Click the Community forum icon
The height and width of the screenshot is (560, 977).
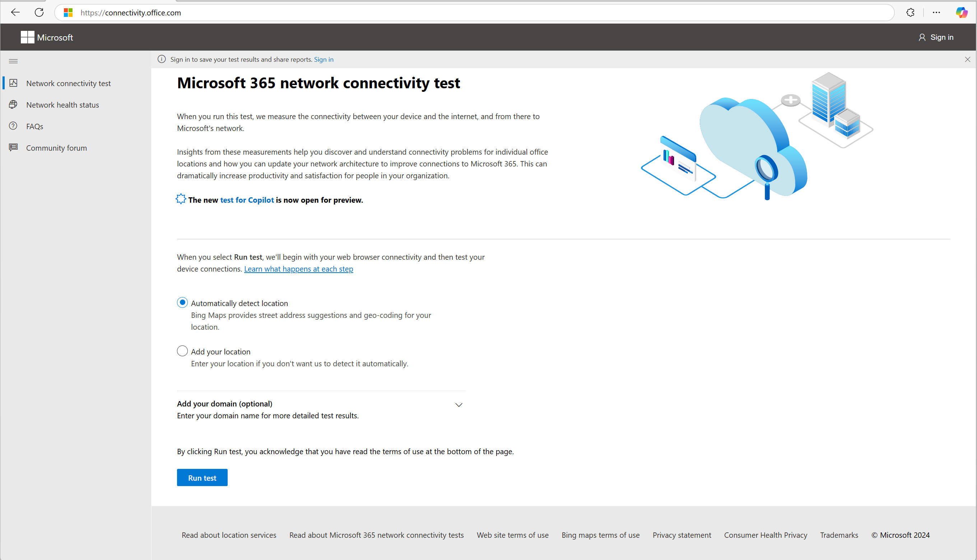13,147
